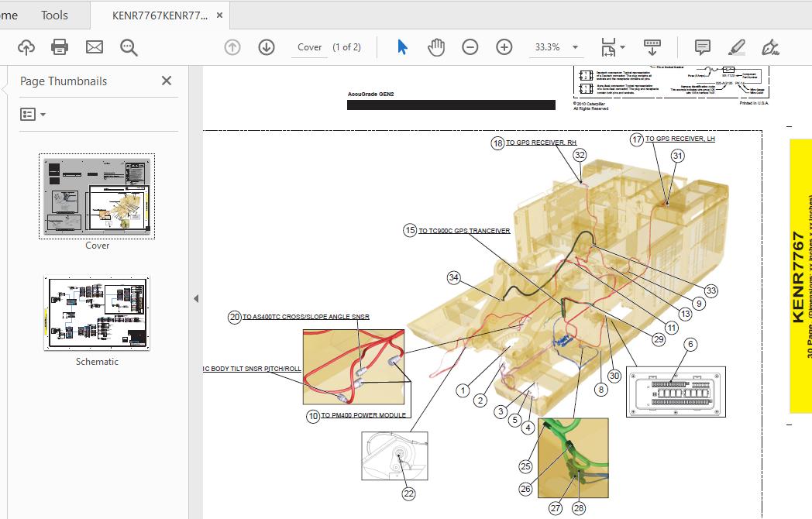This screenshot has width=812, height=519.
Task: Zoom out with the minus button
Action: pos(470,47)
